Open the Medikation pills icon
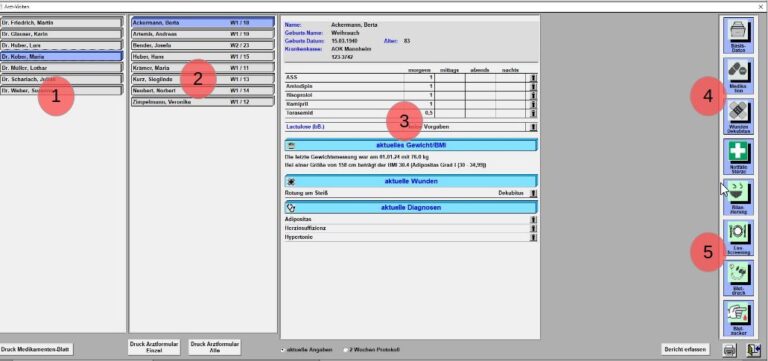This screenshot has width=768, height=361. pyautogui.click(x=738, y=76)
